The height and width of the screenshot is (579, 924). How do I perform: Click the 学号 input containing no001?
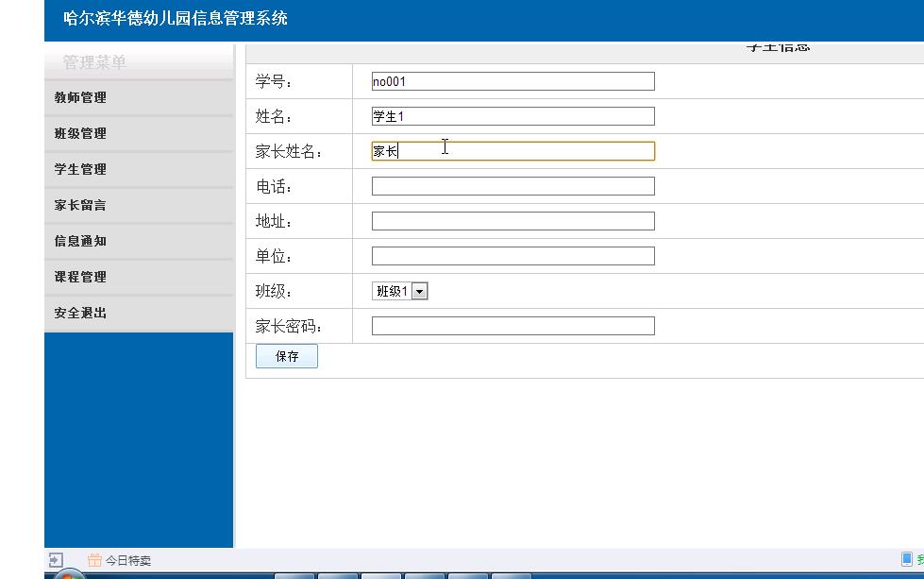pos(512,81)
